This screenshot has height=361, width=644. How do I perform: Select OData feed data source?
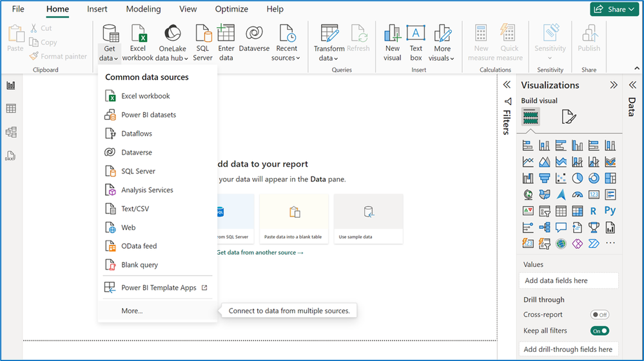click(157, 246)
